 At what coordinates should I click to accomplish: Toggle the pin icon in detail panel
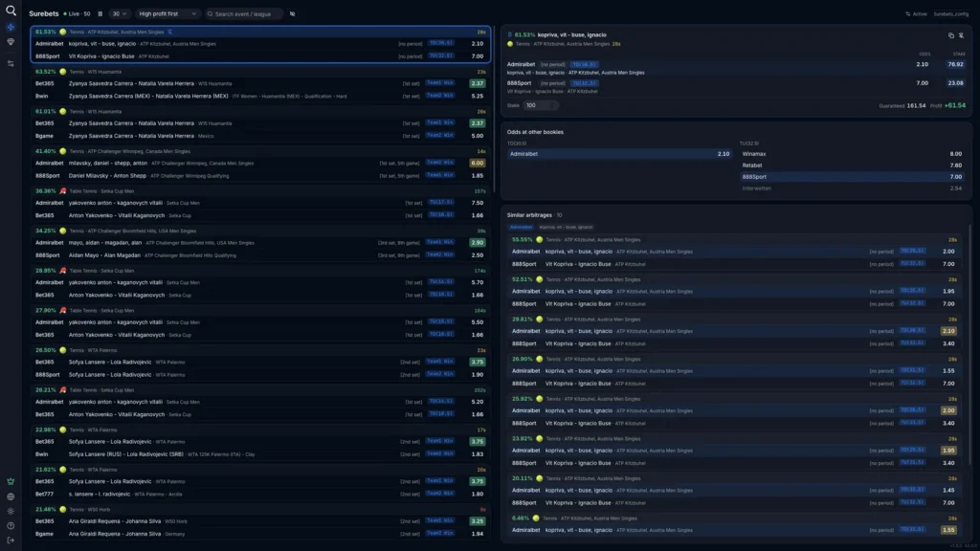[x=961, y=35]
